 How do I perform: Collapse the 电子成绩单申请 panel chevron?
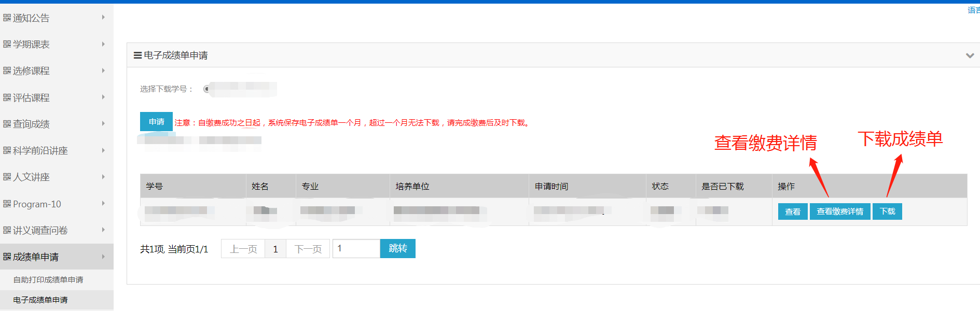click(x=969, y=55)
